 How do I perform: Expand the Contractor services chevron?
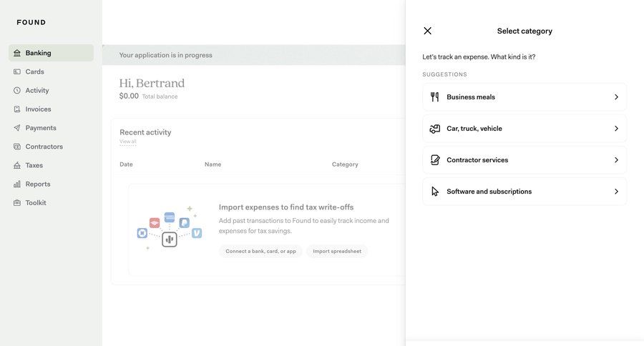[x=617, y=160]
